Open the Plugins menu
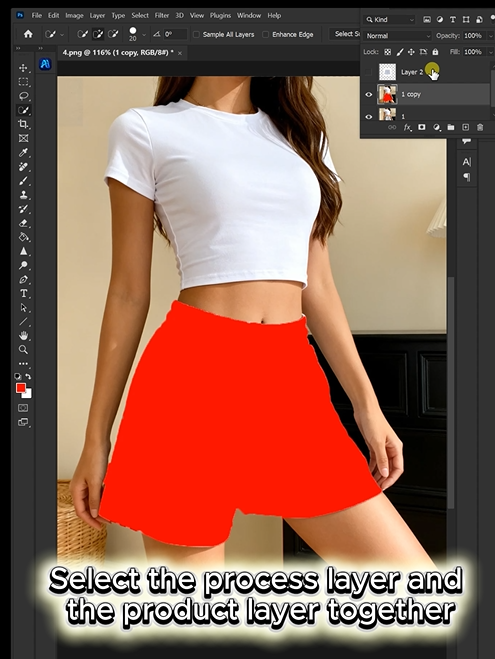495x659 pixels. [x=220, y=16]
